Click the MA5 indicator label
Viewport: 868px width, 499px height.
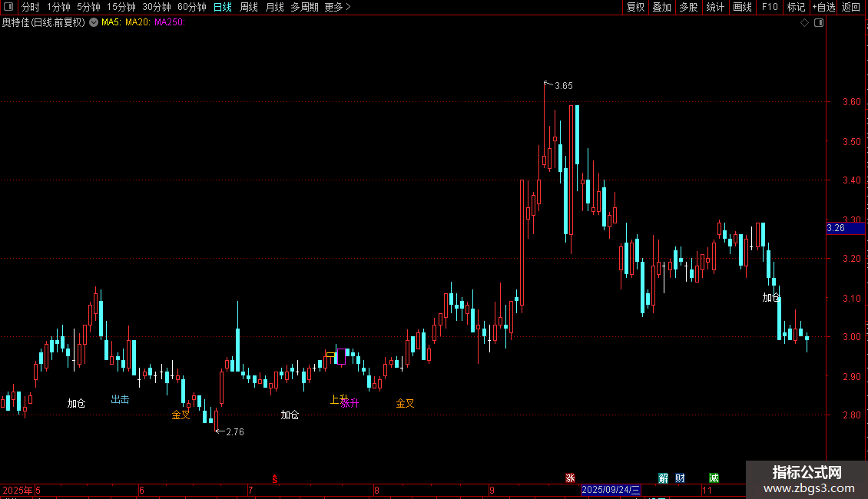pyautogui.click(x=111, y=22)
